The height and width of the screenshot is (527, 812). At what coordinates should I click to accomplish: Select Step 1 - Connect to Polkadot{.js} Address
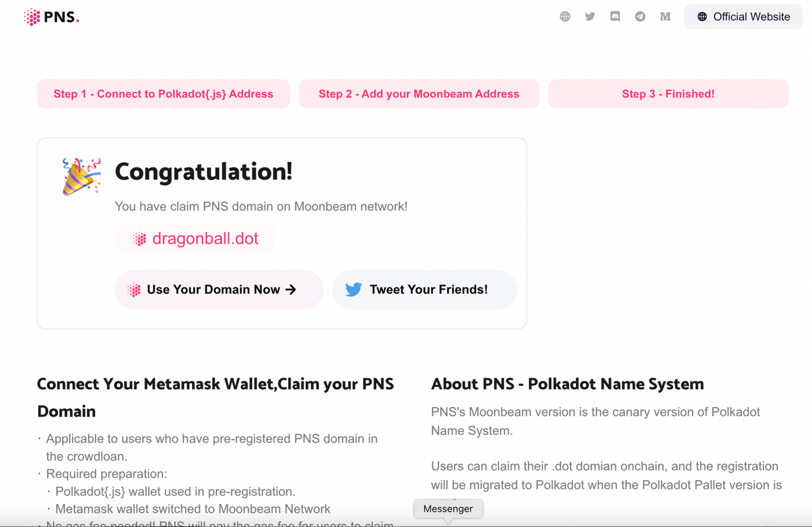[163, 94]
